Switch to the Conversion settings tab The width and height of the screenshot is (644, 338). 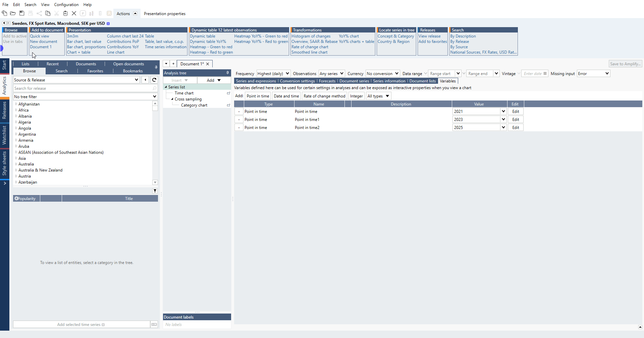point(297,81)
